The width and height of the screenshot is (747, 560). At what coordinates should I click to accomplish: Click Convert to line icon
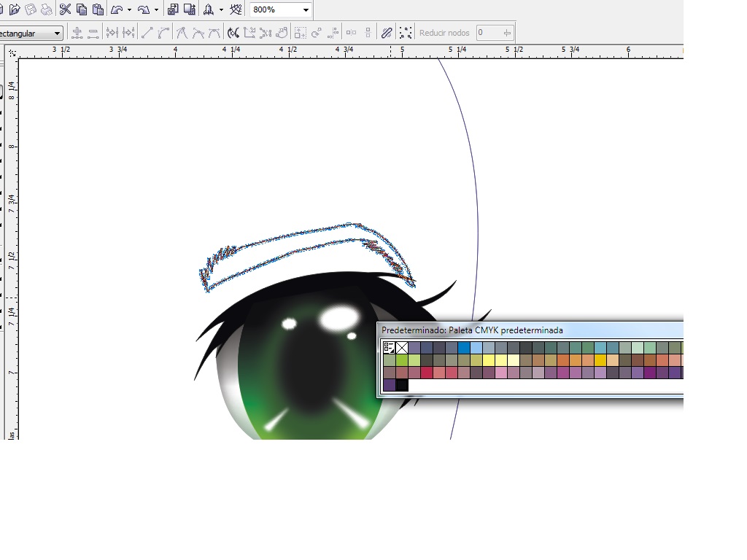[147, 33]
